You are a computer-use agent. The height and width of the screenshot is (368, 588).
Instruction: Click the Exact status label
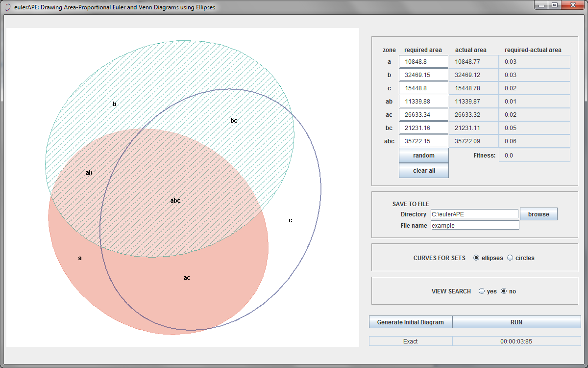point(411,341)
